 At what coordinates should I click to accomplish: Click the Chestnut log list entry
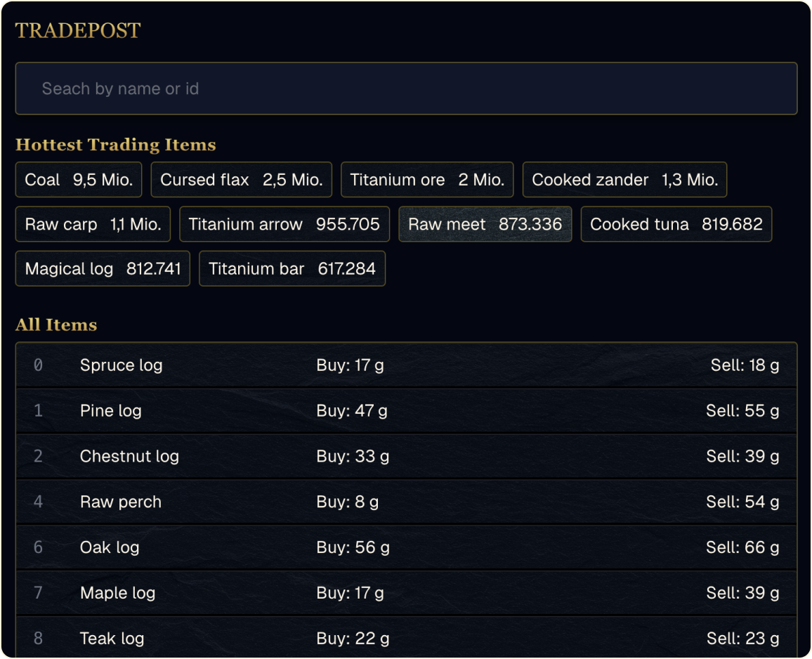coord(406,457)
